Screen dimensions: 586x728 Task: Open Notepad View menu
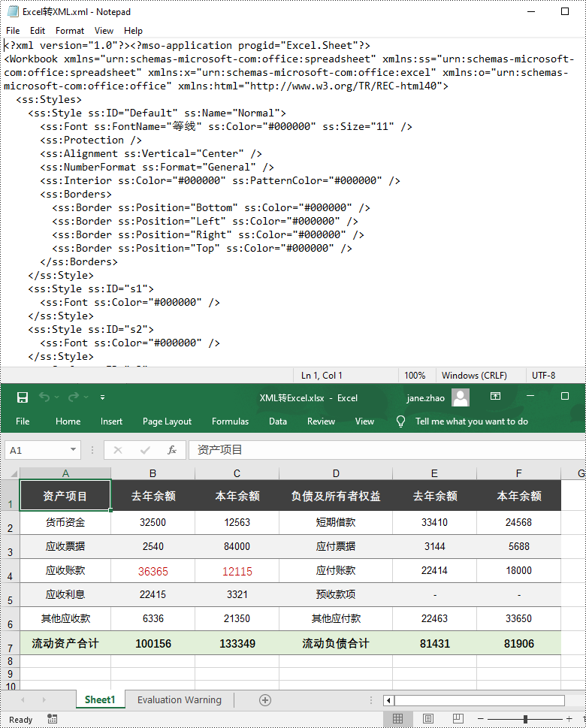pyautogui.click(x=104, y=31)
